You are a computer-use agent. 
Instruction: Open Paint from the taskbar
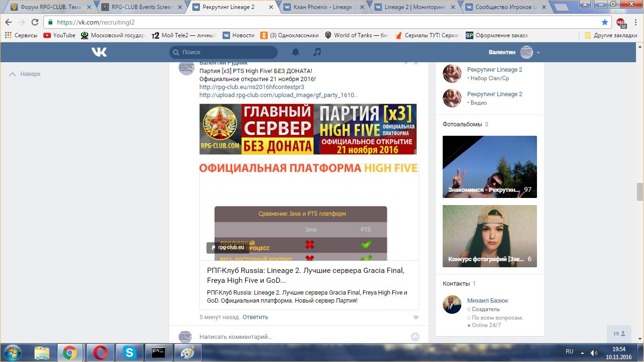click(x=188, y=353)
